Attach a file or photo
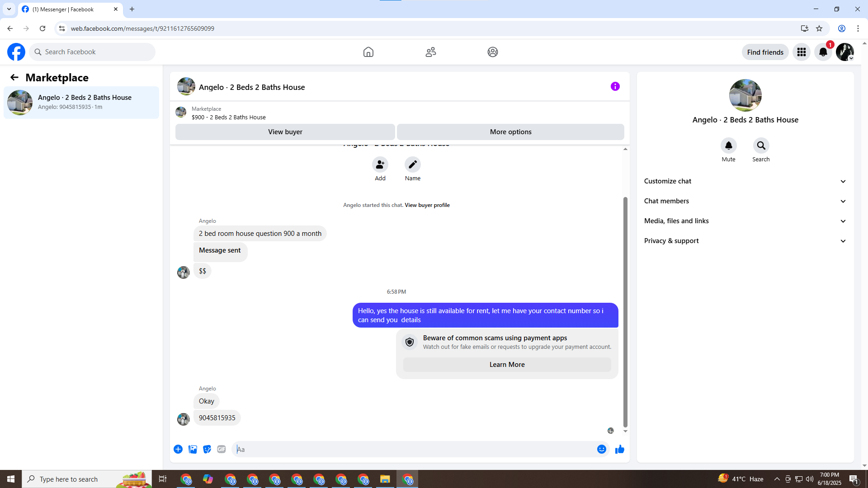Screen dimensions: 868x488 (x=193, y=449)
